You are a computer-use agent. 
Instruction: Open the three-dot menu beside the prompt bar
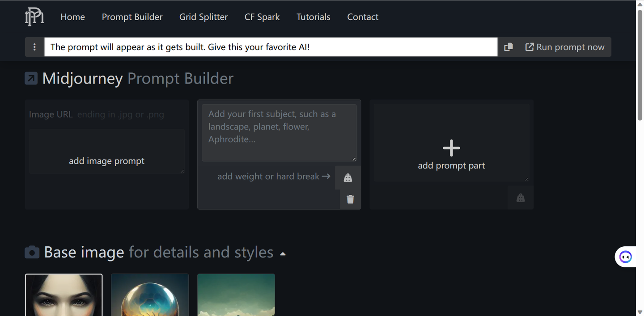tap(34, 47)
